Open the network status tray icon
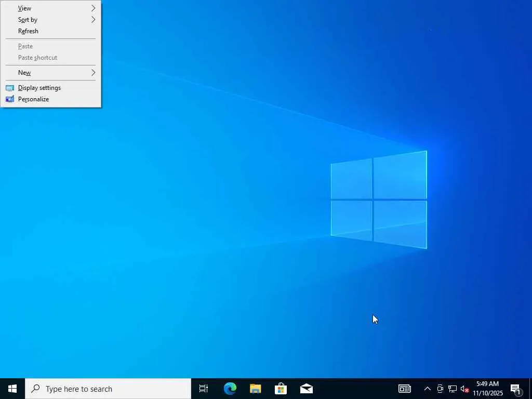 pos(453,389)
